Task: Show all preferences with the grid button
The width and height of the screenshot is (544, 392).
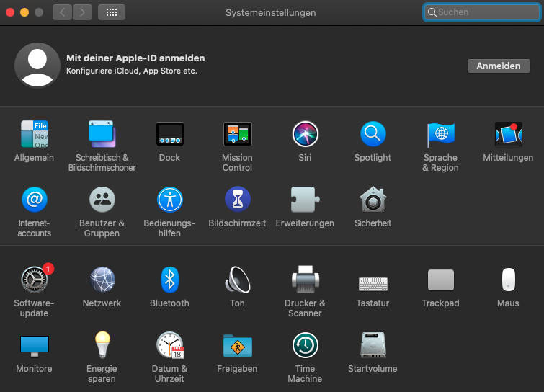Action: tap(111, 12)
